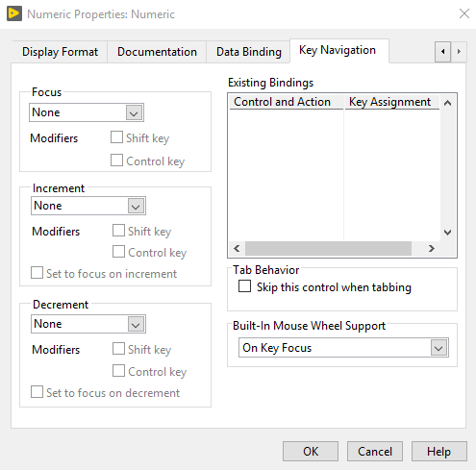
Task: Check the Focus Shift key modifier
Action: 116,137
